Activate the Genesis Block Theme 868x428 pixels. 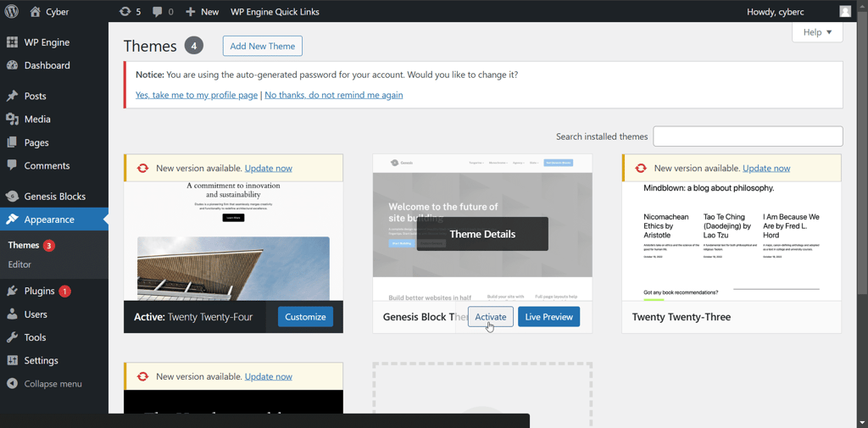coord(491,317)
